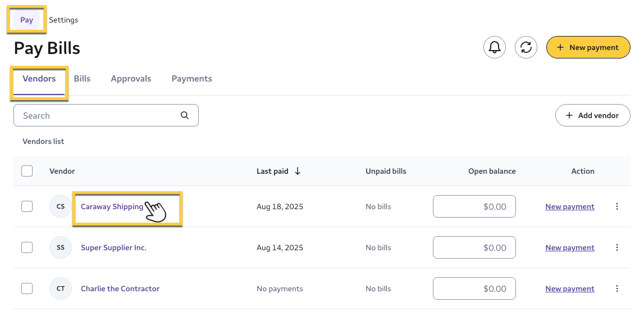Switch to the Bills tab
The width and height of the screenshot is (644, 316).
point(82,79)
